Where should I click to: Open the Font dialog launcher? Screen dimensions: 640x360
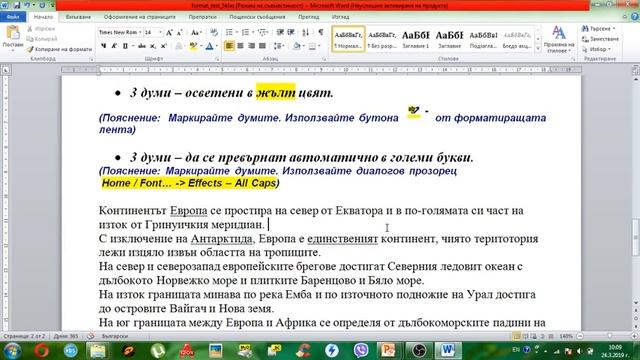[x=217, y=59]
